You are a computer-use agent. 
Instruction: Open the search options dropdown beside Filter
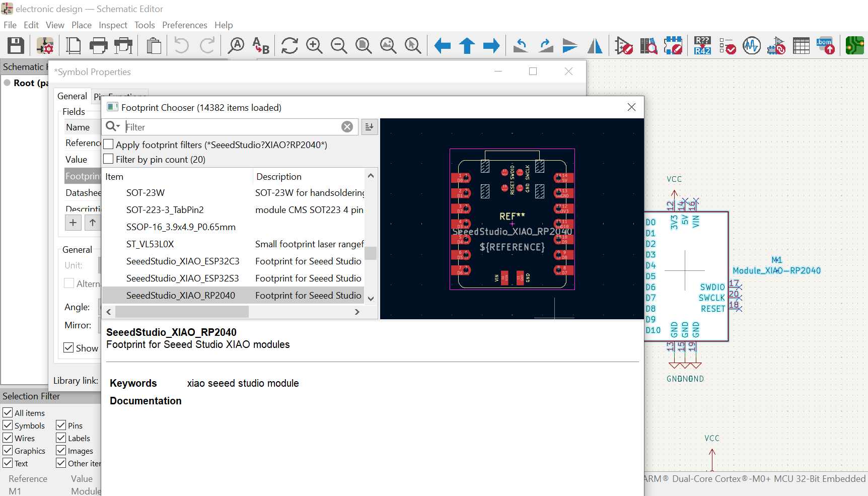pyautogui.click(x=113, y=126)
